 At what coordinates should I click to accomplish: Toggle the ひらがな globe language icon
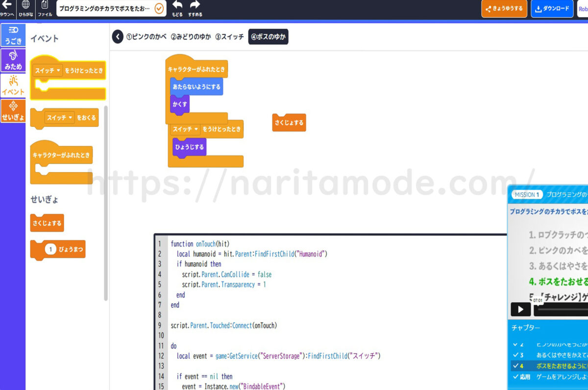(x=26, y=6)
